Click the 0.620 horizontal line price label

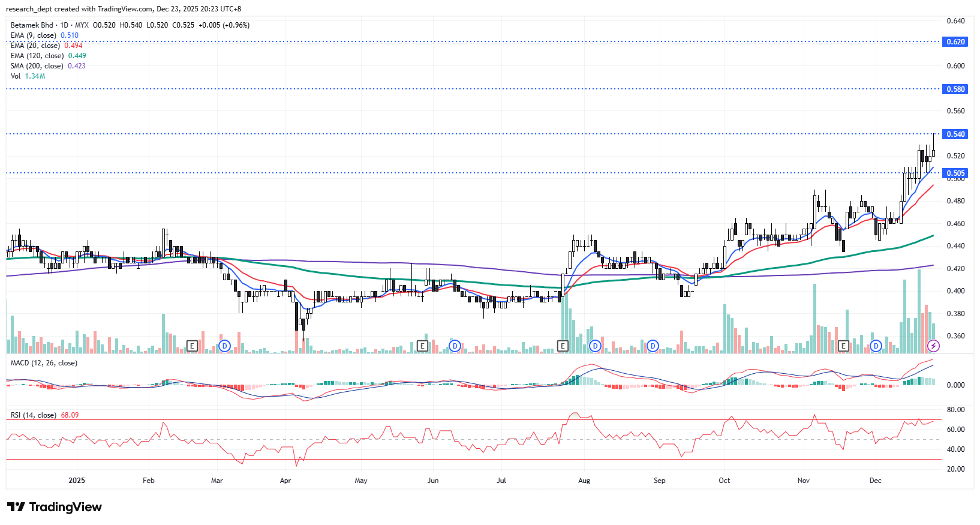pyautogui.click(x=955, y=42)
